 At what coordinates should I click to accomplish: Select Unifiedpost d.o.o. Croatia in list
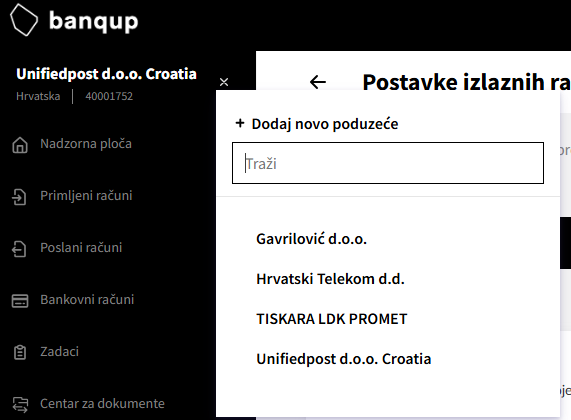[343, 359]
